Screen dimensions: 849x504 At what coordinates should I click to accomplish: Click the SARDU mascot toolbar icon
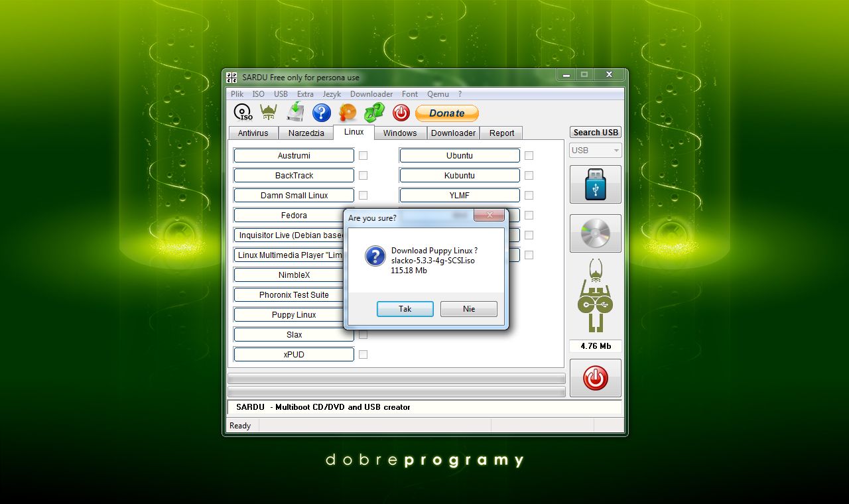[x=268, y=113]
